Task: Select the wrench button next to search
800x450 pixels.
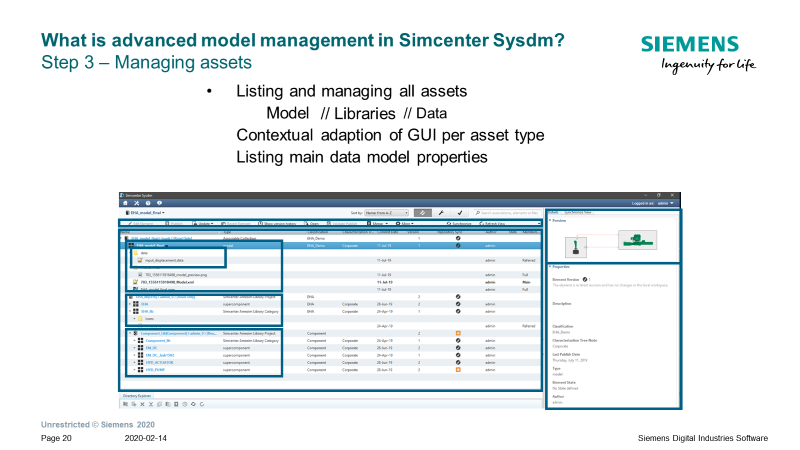Action: (x=441, y=213)
